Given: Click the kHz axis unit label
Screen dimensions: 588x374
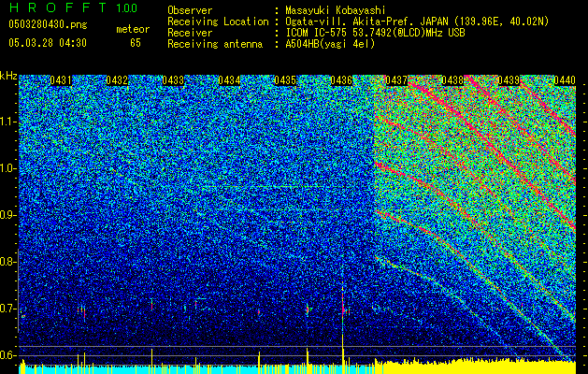Looking at the screenshot, I should [8, 76].
